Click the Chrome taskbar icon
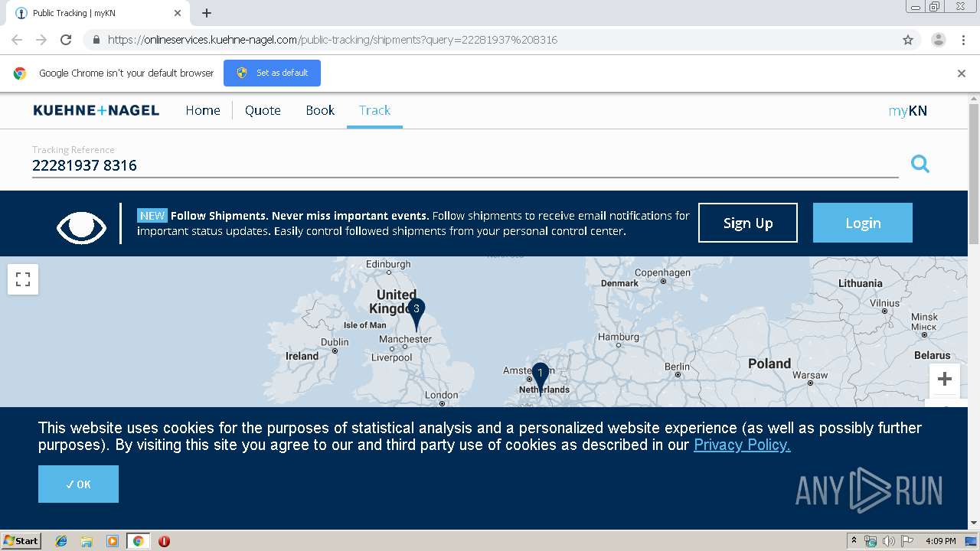The height and width of the screenshot is (551, 980). click(139, 541)
